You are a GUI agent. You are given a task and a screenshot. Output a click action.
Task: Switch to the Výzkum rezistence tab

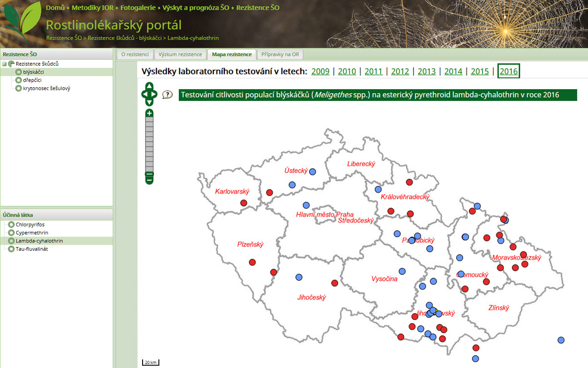180,54
